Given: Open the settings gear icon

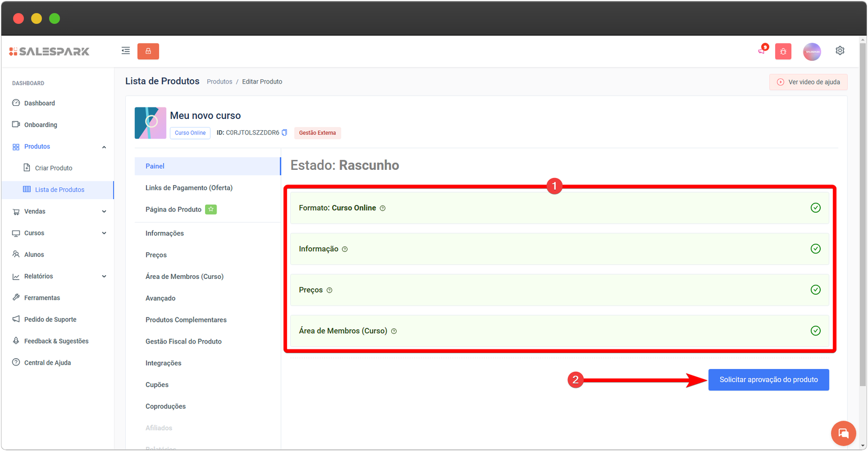Looking at the screenshot, I should [x=840, y=50].
